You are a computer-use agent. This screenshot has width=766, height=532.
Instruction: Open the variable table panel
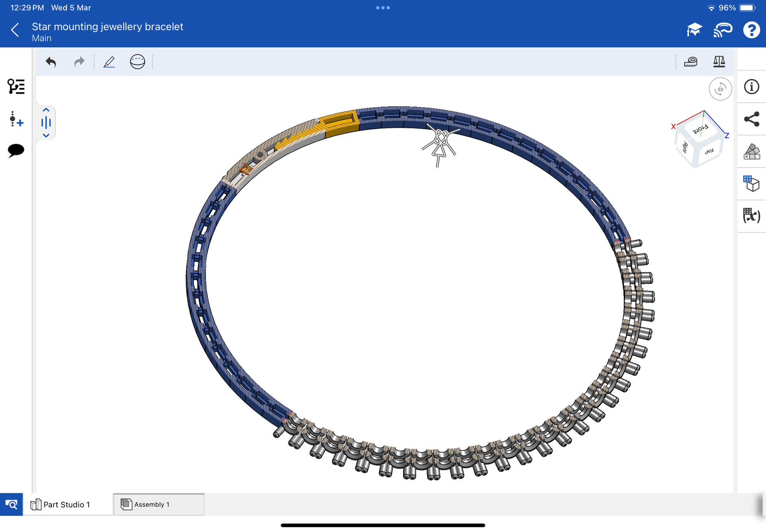click(751, 216)
